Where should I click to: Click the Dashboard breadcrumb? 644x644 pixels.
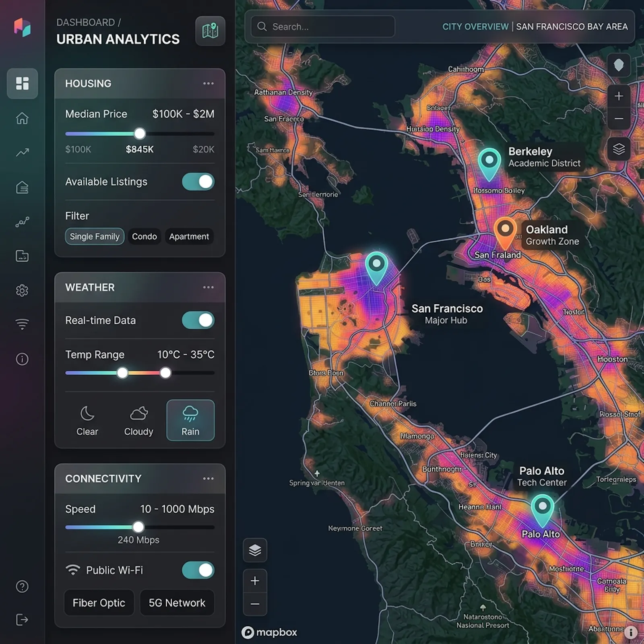tap(85, 23)
